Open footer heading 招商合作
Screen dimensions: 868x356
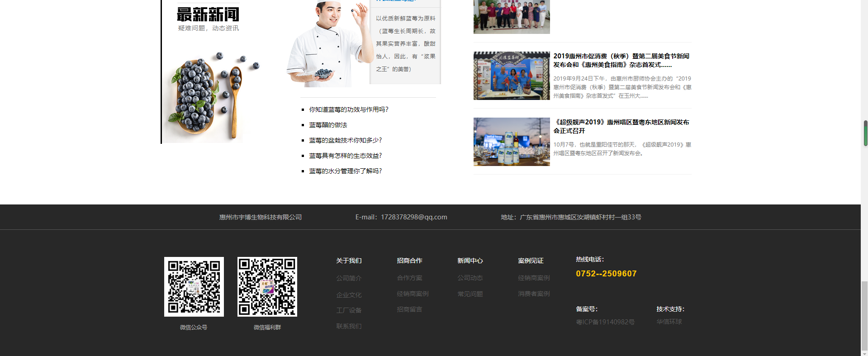click(x=409, y=261)
